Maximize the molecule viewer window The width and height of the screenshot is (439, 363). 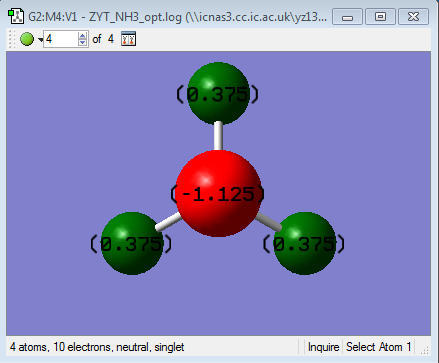point(380,17)
